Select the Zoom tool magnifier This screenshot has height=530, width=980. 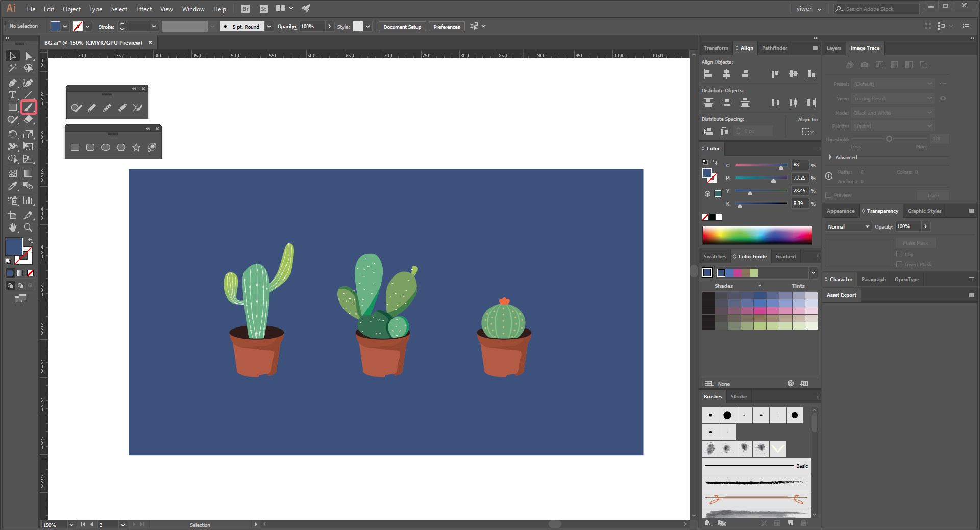[x=29, y=228]
